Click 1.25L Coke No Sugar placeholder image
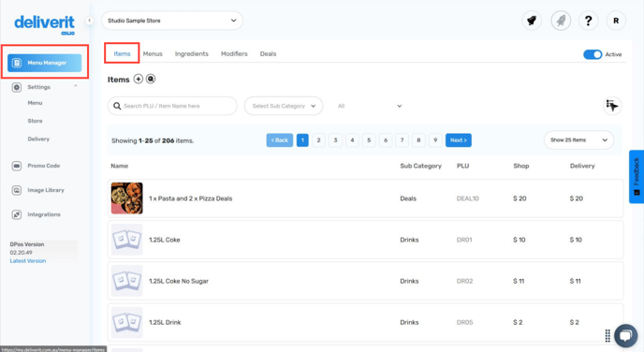 127,281
